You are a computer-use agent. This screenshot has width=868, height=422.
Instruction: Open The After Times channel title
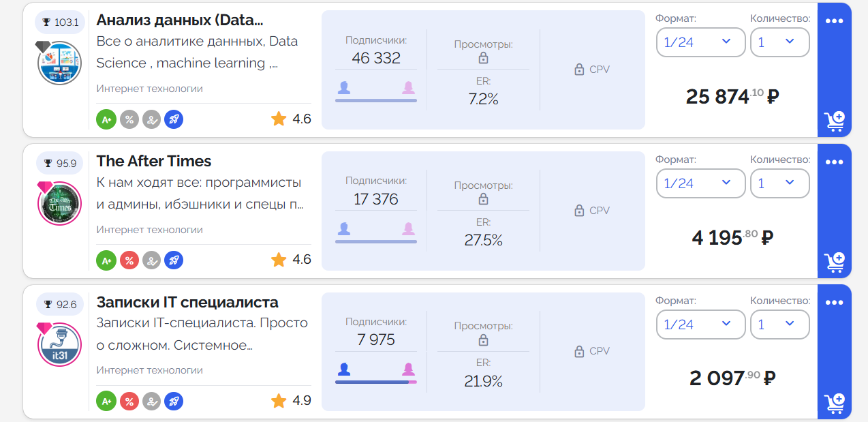[x=154, y=161]
